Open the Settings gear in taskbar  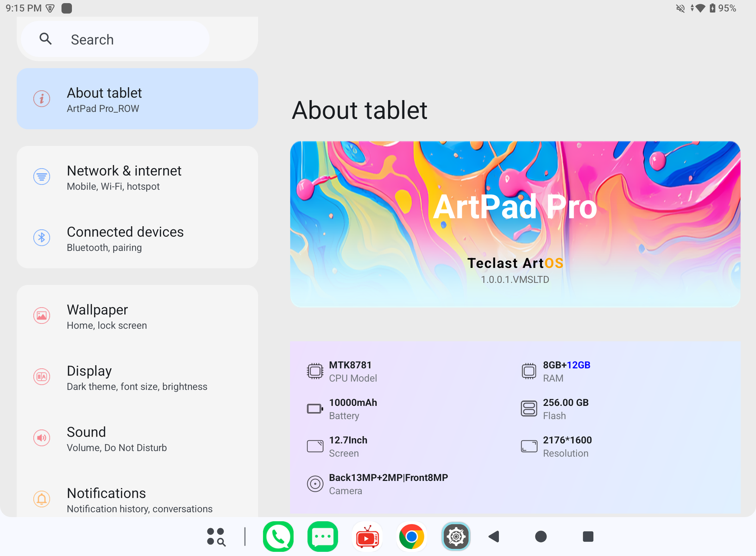click(456, 537)
